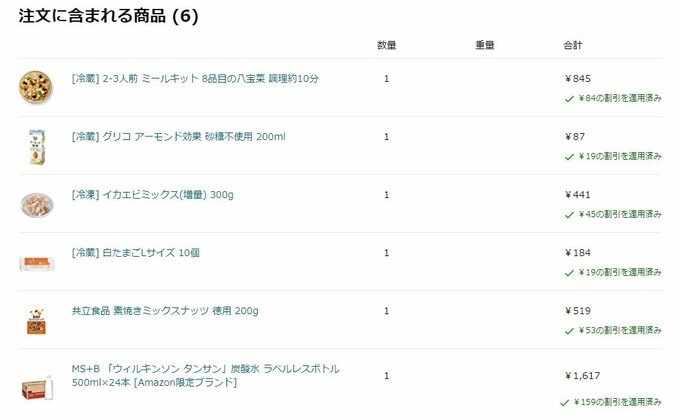Click the mixed nuts package thumbnail
The image size is (680, 420).
(34, 319)
